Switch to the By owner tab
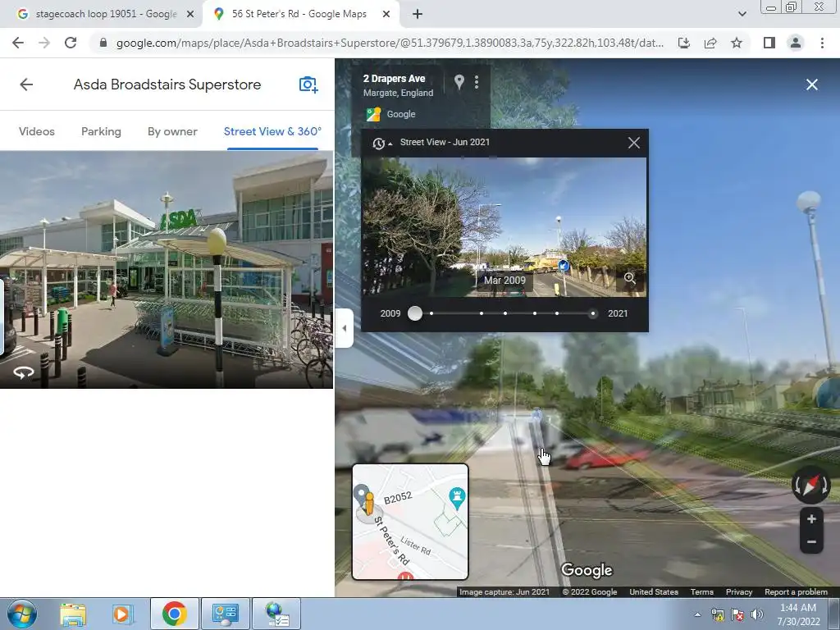The image size is (840, 630). [172, 131]
